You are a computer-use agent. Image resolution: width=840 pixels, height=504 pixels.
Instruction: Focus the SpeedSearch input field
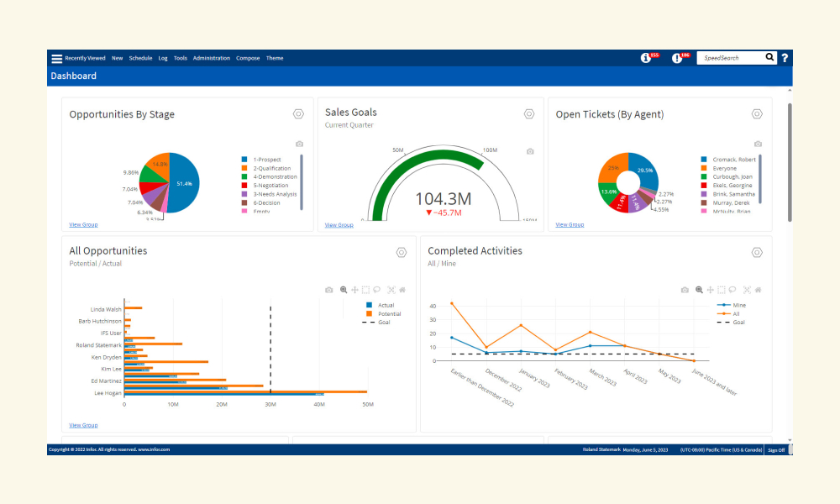click(x=732, y=58)
